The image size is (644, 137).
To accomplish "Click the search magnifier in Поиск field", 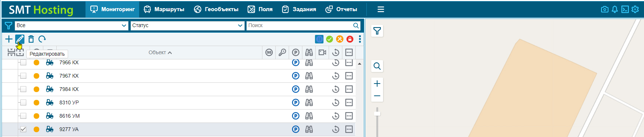I will click(356, 26).
